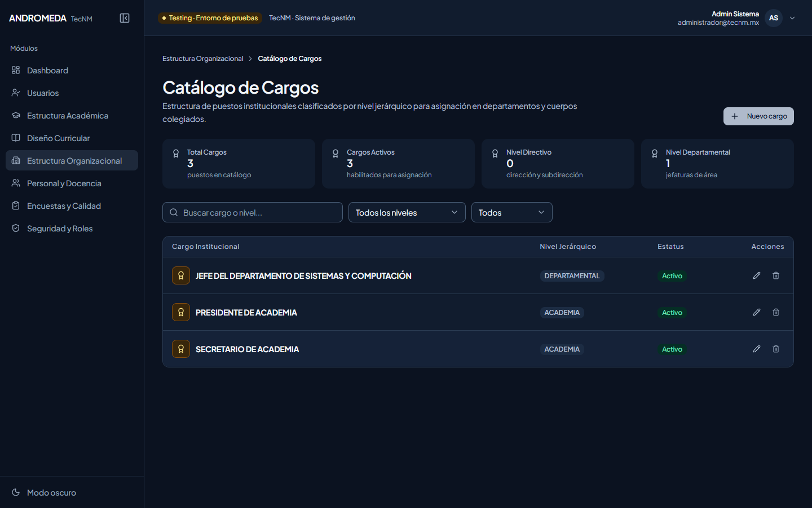The height and width of the screenshot is (508, 812).
Task: Click Activo status of SECRETARIO DE ACADEMIA
Action: pyautogui.click(x=672, y=349)
